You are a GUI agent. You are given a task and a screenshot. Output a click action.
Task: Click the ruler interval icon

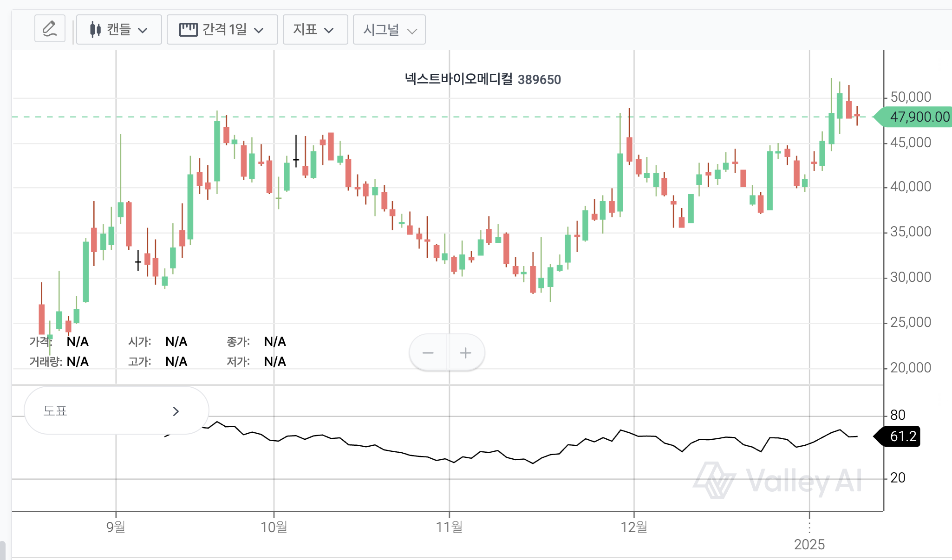[188, 30]
